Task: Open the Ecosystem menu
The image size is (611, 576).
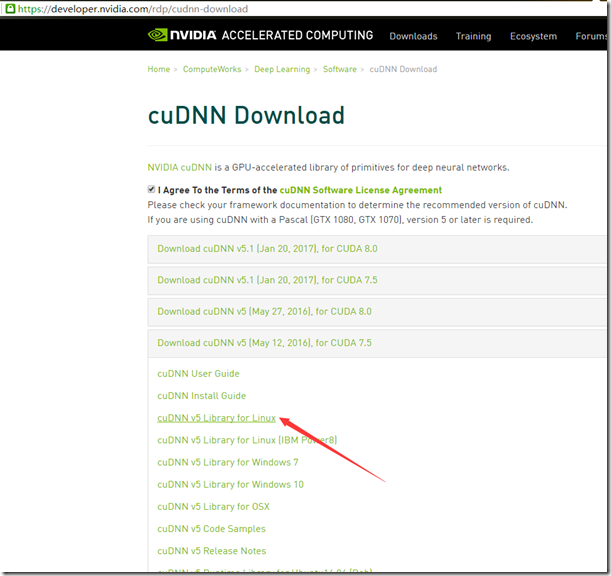Action: point(533,36)
